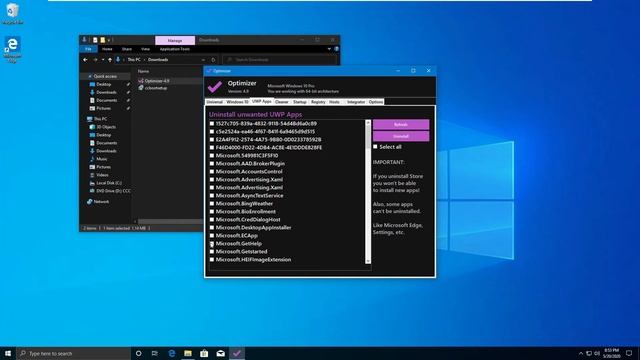Select Network in File Explorer sidebar
Image resolution: width=640 pixels, height=360 pixels.
(x=101, y=202)
